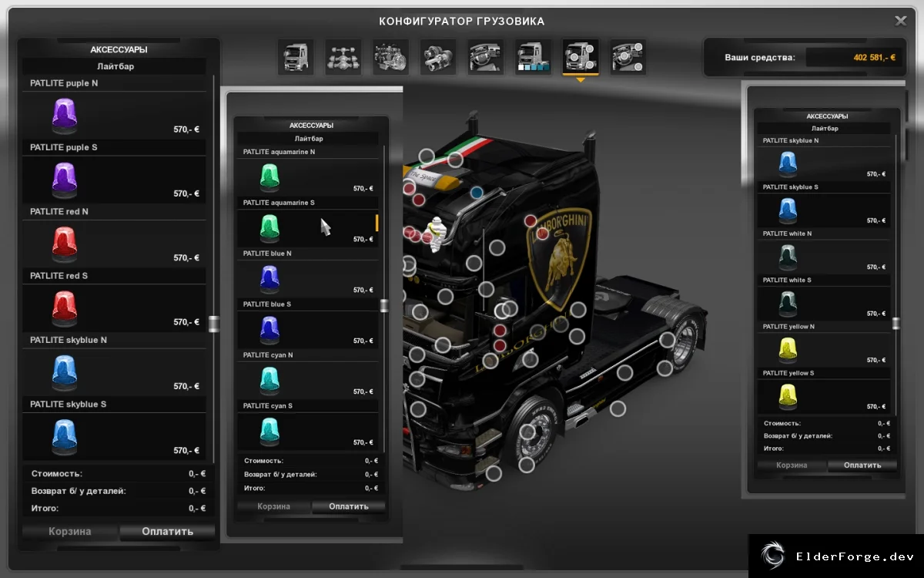The width and height of the screenshot is (924, 578).
Task: Click the 'PATLITE puple S' list entry label
Action: pos(64,147)
